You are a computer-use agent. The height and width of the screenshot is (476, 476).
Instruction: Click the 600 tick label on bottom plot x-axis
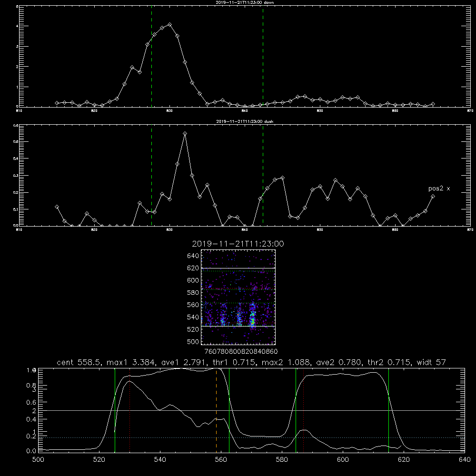tap(343, 460)
